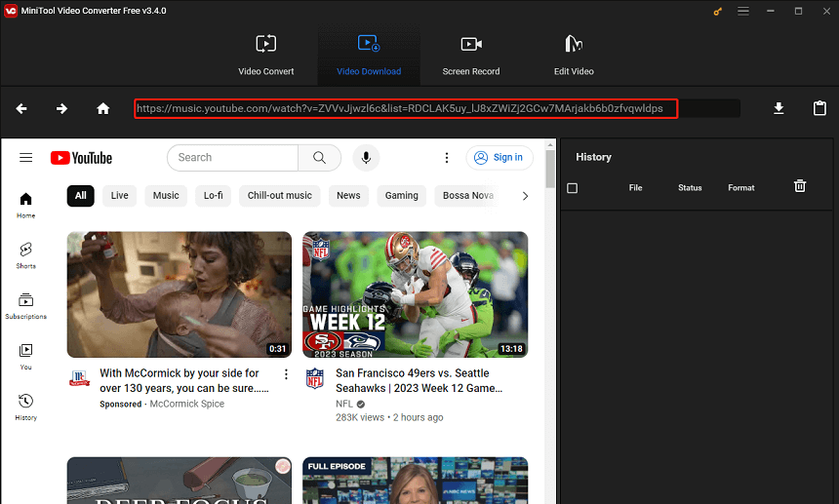839x504 pixels.
Task: Open History in the YouTube sidebar
Action: click(x=25, y=407)
